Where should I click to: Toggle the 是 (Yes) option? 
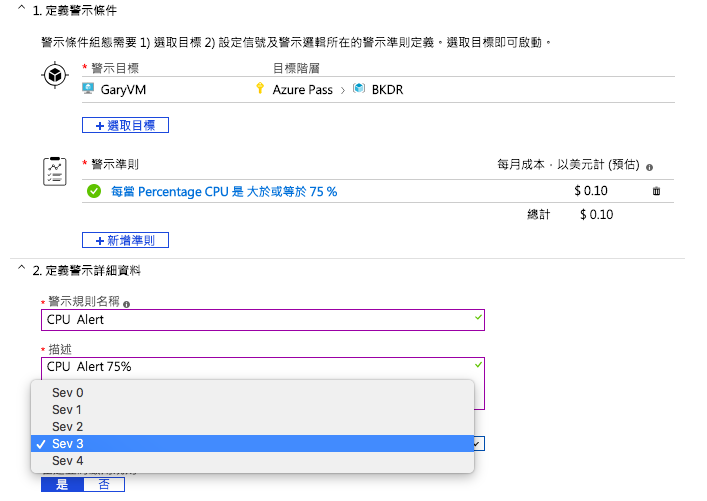pos(62,485)
